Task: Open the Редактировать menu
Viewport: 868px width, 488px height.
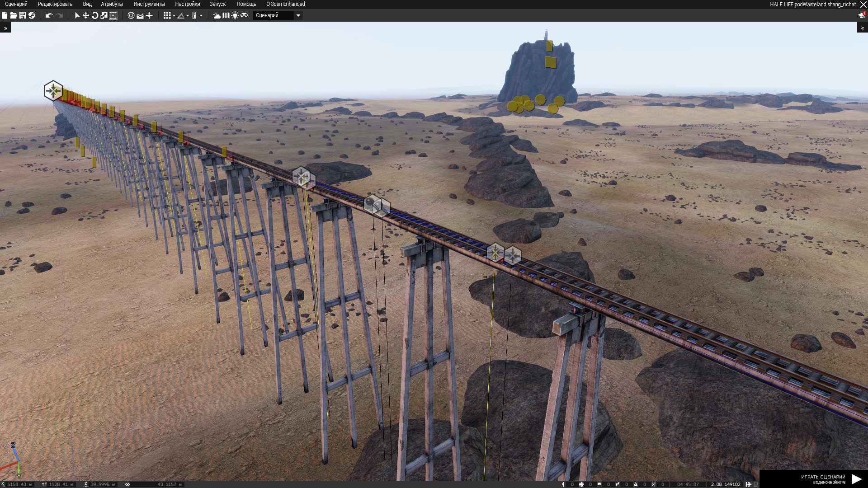Action: (x=55, y=4)
